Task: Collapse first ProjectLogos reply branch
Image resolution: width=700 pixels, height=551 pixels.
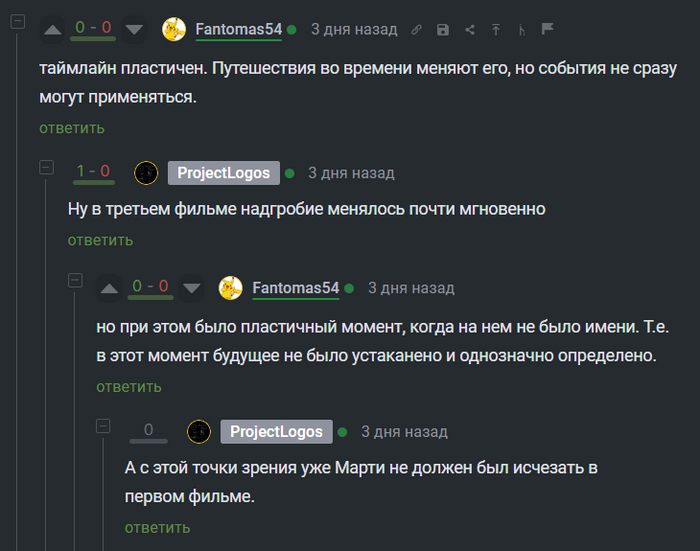Action: pyautogui.click(x=46, y=166)
